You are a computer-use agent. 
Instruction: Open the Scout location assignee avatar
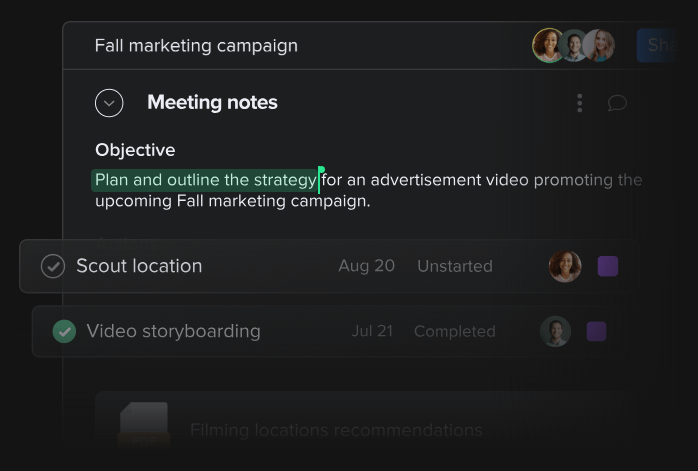point(565,266)
